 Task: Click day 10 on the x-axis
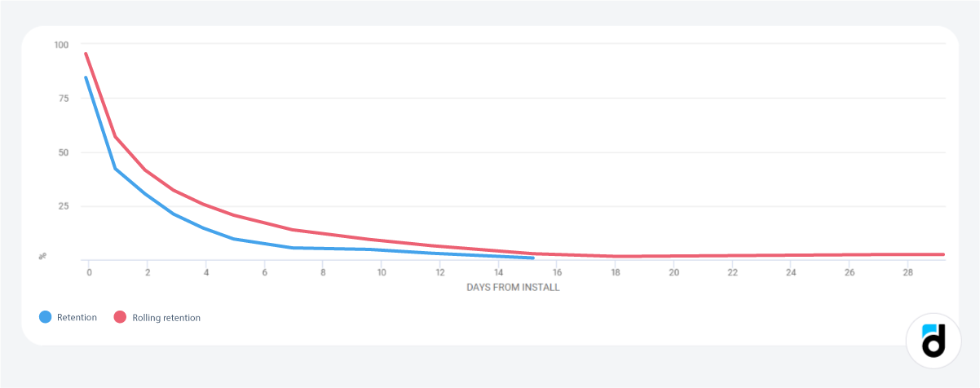[382, 272]
